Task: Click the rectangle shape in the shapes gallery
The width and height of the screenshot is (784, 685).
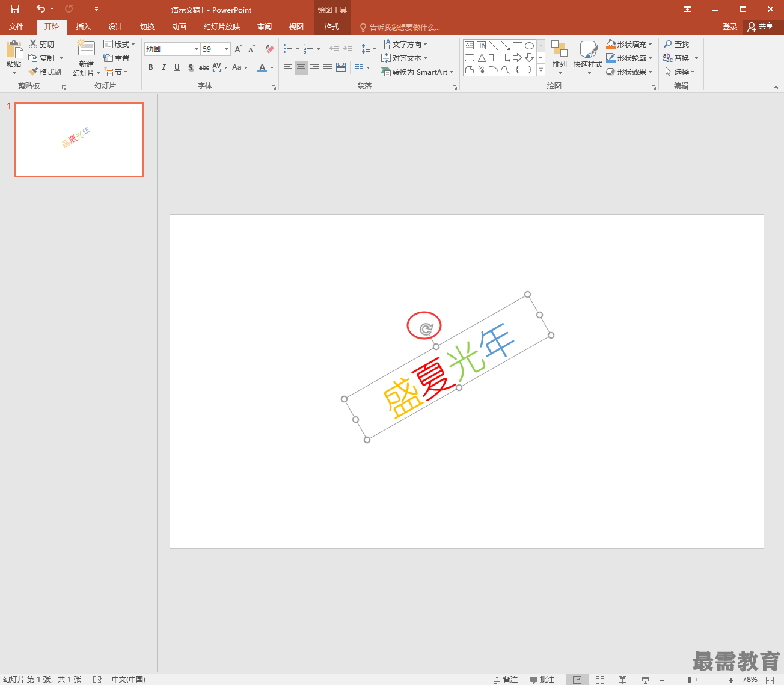Action: coord(517,46)
